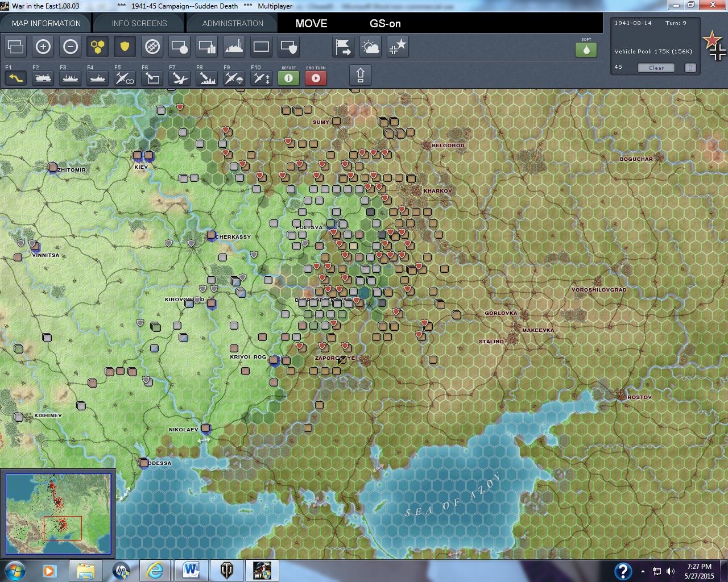728x582 pixels.
Task: Click the Belgorod city label
Action: coord(448,145)
